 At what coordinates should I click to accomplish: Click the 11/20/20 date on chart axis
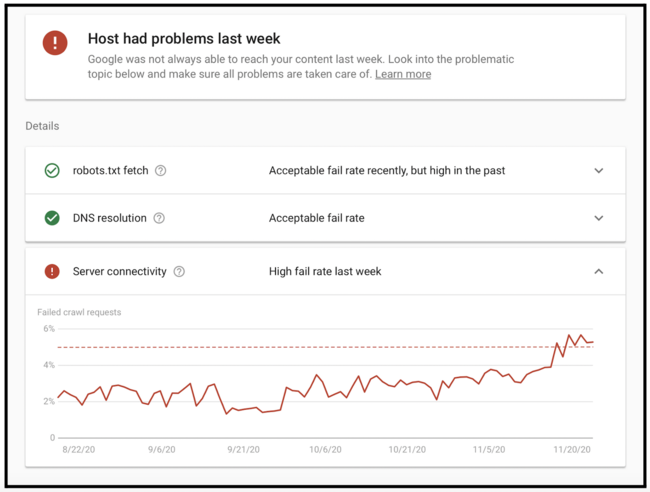574,450
